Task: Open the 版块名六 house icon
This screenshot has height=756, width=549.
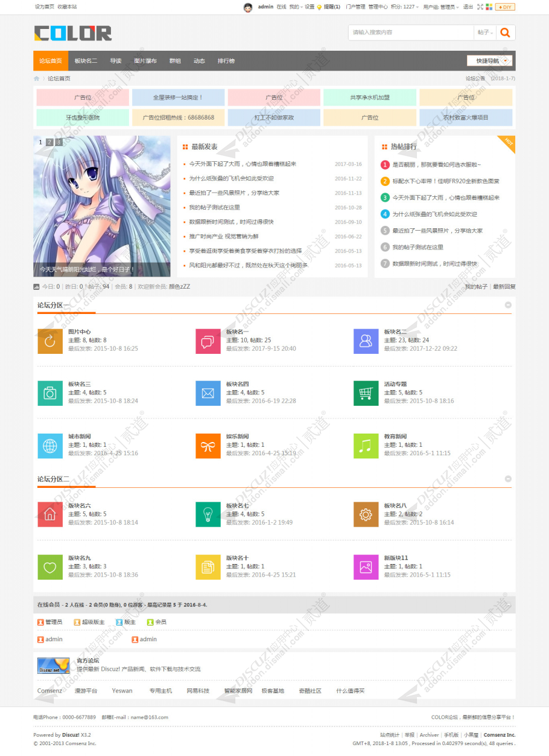Action: coord(50,514)
